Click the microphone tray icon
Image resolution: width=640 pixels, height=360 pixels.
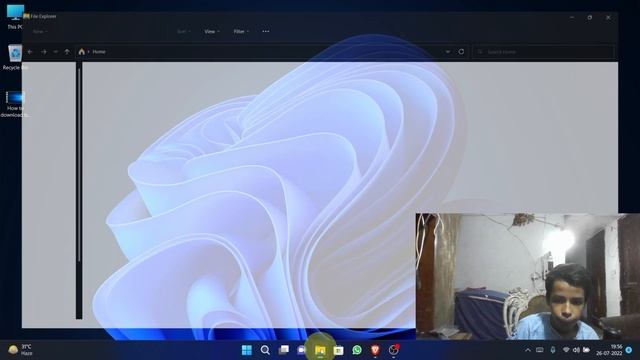click(x=553, y=350)
